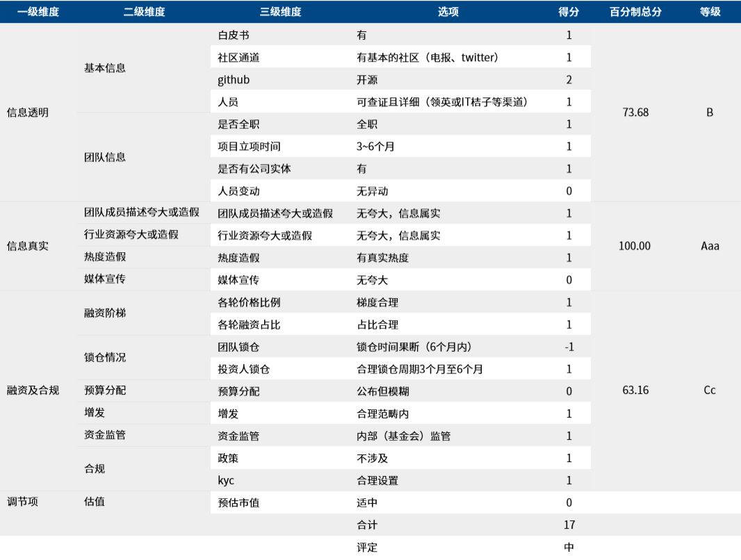
Task: Click the 合理范畴内 option cell
Action: [x=383, y=414]
